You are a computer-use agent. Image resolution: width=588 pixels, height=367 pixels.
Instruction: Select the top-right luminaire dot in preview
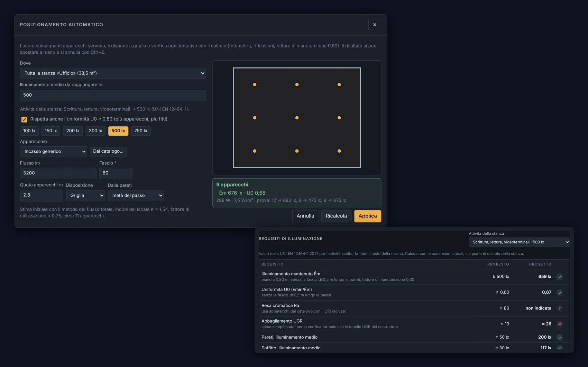[x=339, y=84]
